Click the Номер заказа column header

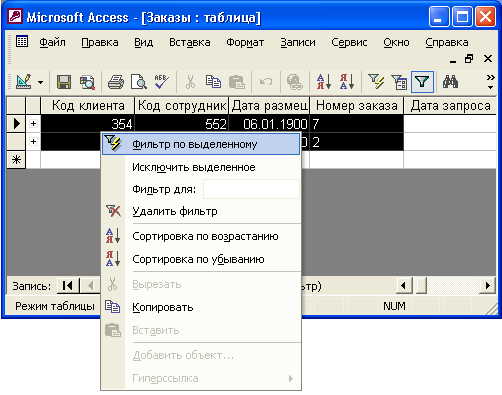pos(356,106)
